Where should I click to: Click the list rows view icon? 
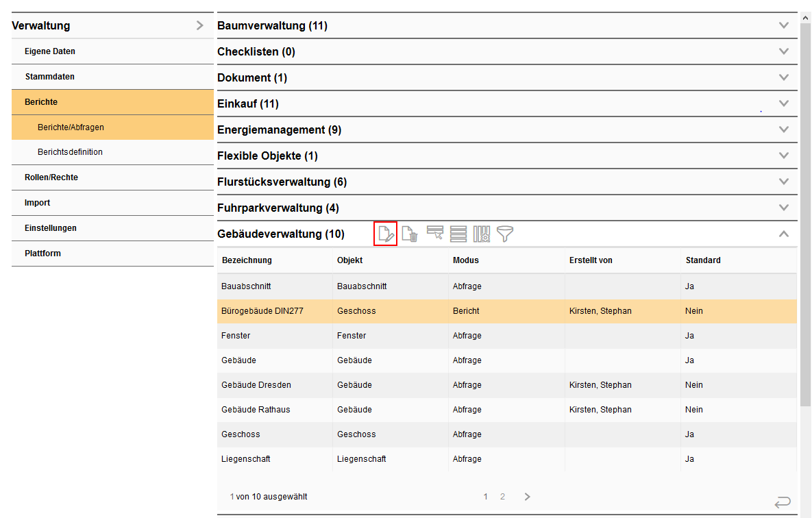(x=458, y=234)
